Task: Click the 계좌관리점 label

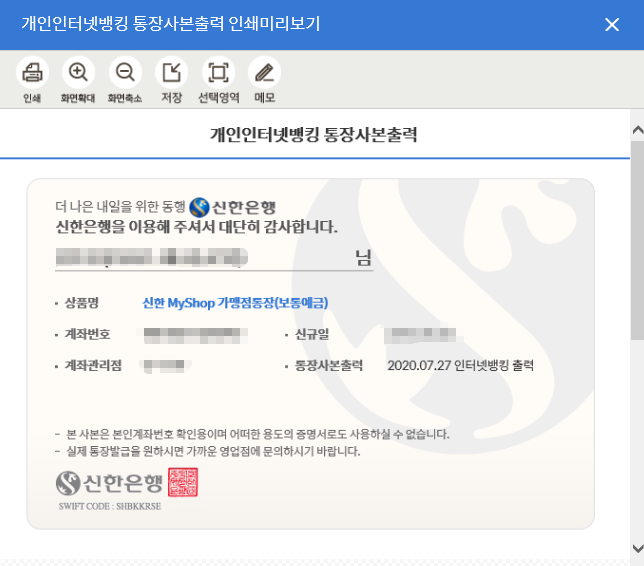Action: coord(93,365)
